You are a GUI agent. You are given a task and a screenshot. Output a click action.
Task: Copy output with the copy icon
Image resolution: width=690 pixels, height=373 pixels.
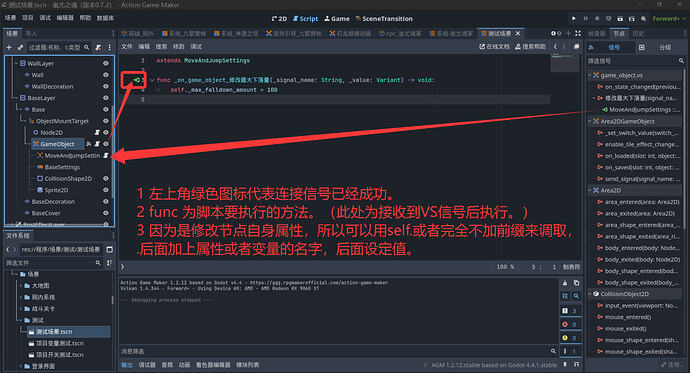point(576,283)
